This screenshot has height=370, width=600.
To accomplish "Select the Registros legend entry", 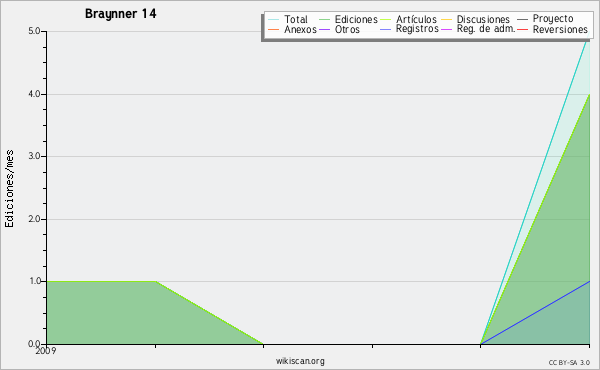I will coord(409,29).
